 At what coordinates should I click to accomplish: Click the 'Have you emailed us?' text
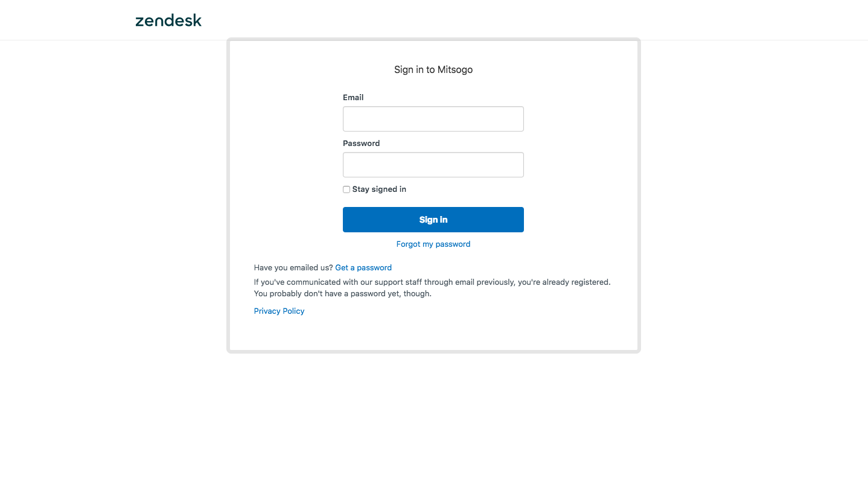coord(293,268)
